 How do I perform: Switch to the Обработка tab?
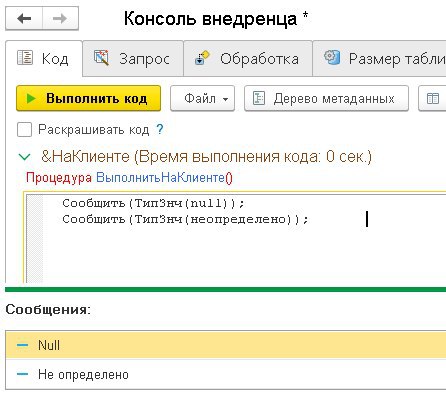248,59
